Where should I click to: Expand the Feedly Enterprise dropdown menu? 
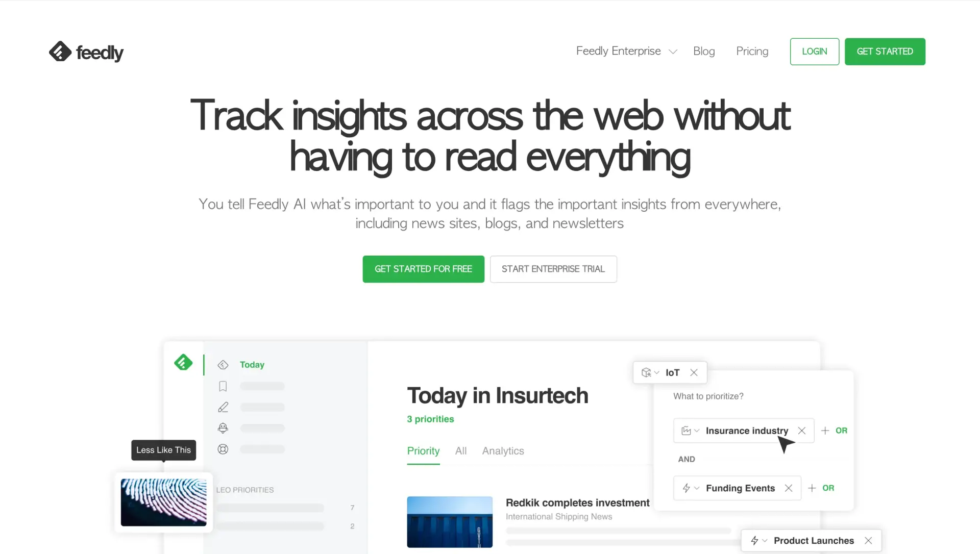point(672,52)
